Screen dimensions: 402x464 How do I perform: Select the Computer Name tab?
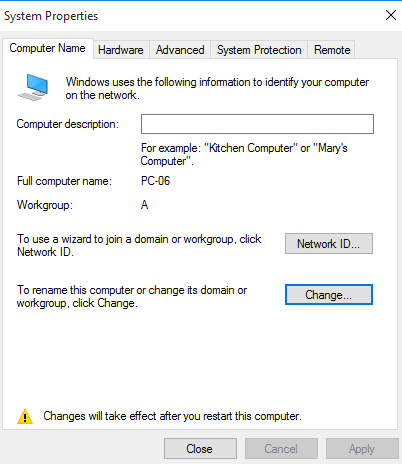coord(47,48)
